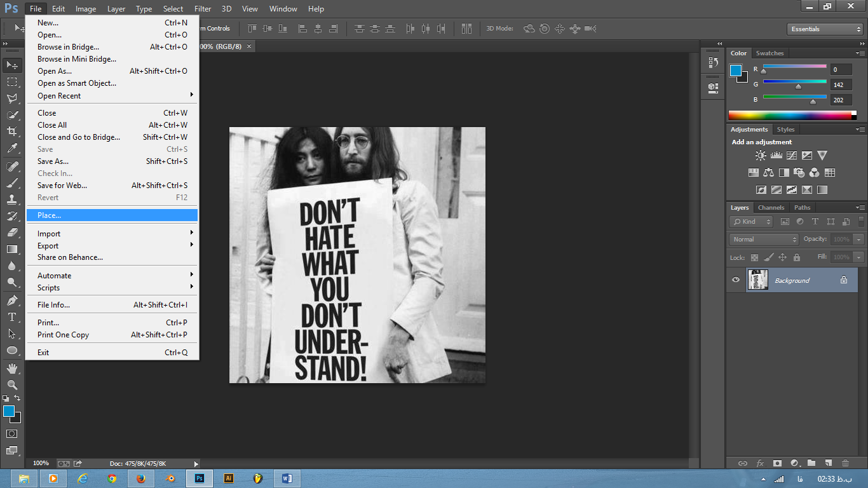Open the Essentials workspace dropdown
Screen dimensions: 868x488
tap(825, 29)
